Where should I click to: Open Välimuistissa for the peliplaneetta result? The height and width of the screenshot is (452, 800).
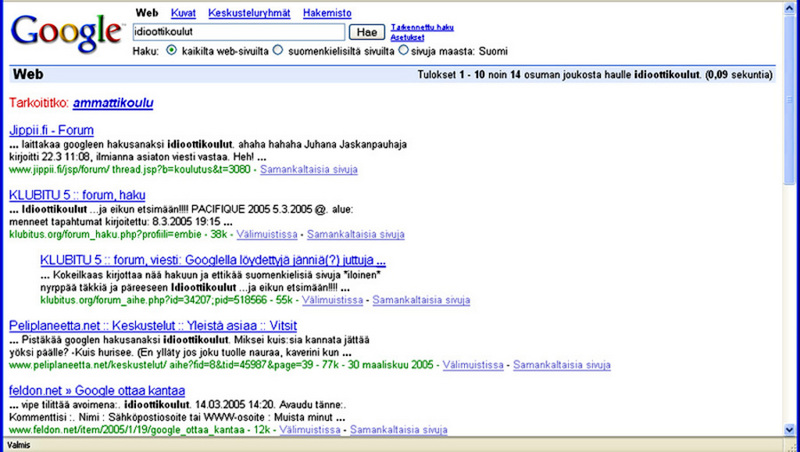[473, 365]
